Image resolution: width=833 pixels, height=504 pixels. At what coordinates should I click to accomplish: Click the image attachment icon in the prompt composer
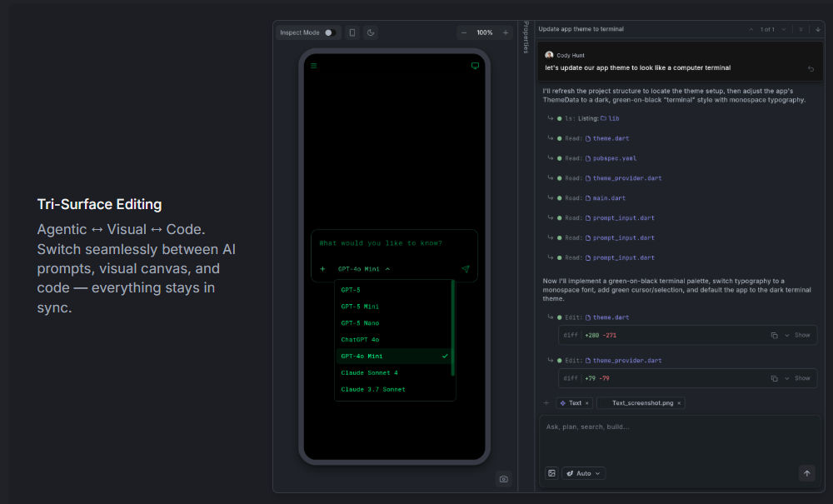pyautogui.click(x=552, y=472)
